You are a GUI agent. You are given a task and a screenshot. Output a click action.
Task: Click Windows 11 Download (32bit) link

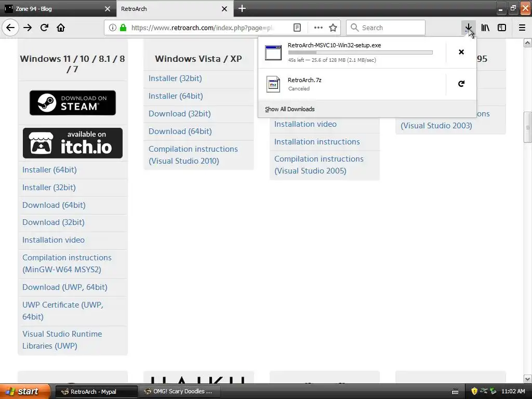pos(54,222)
